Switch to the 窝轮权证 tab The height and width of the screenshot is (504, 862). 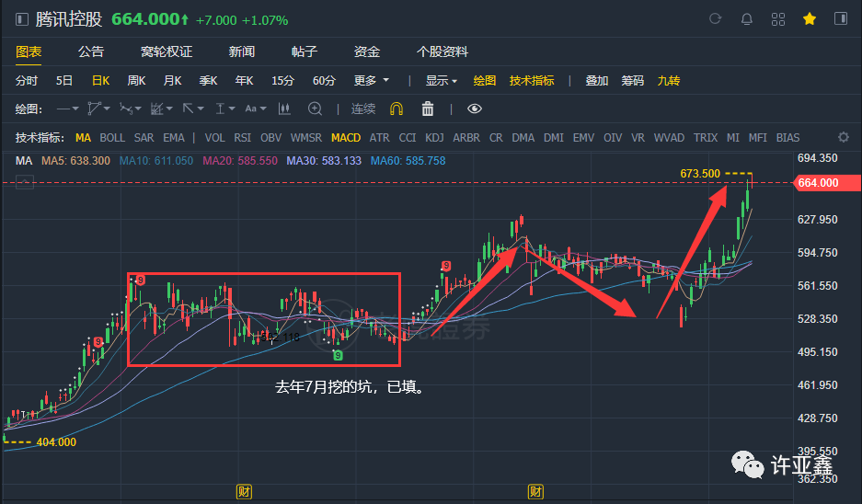167,52
